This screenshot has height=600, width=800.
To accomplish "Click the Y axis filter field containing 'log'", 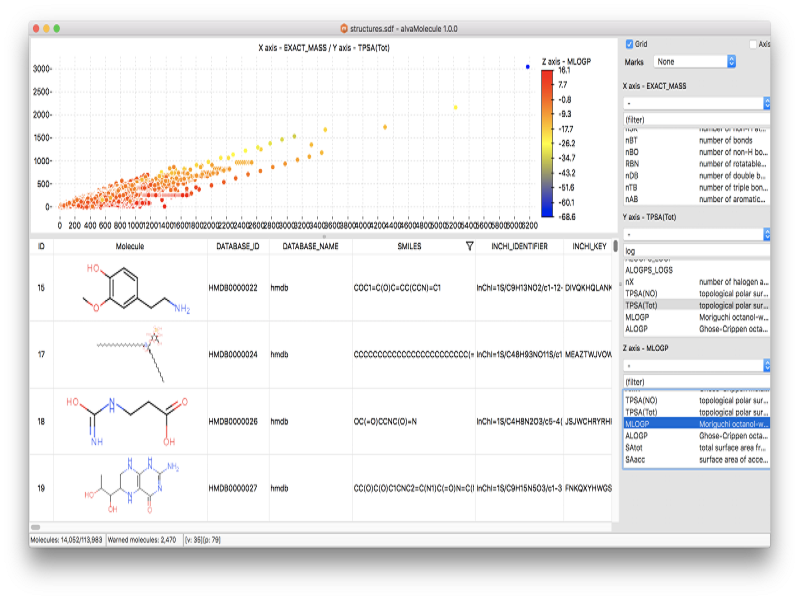I will pos(695,250).
